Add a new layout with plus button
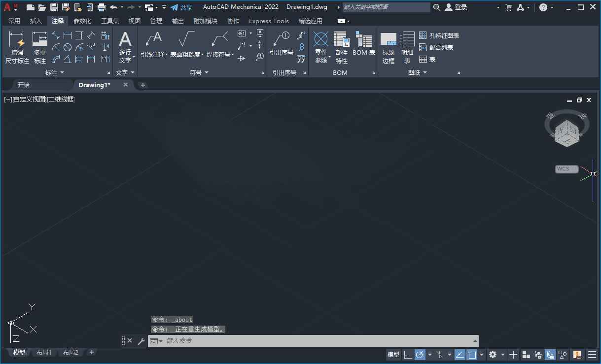Screen dimensions: 601x364 (91, 352)
